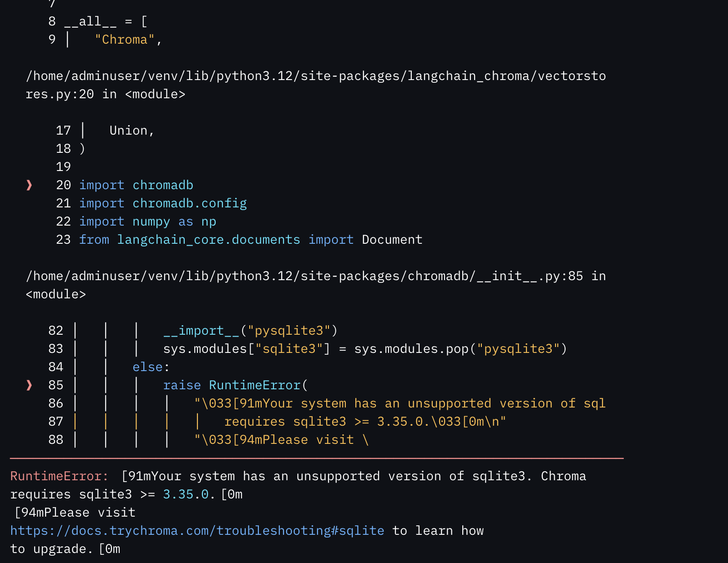Image resolution: width=728 pixels, height=563 pixels.
Task: Click the 'Union,' line 17
Action: 132,131
